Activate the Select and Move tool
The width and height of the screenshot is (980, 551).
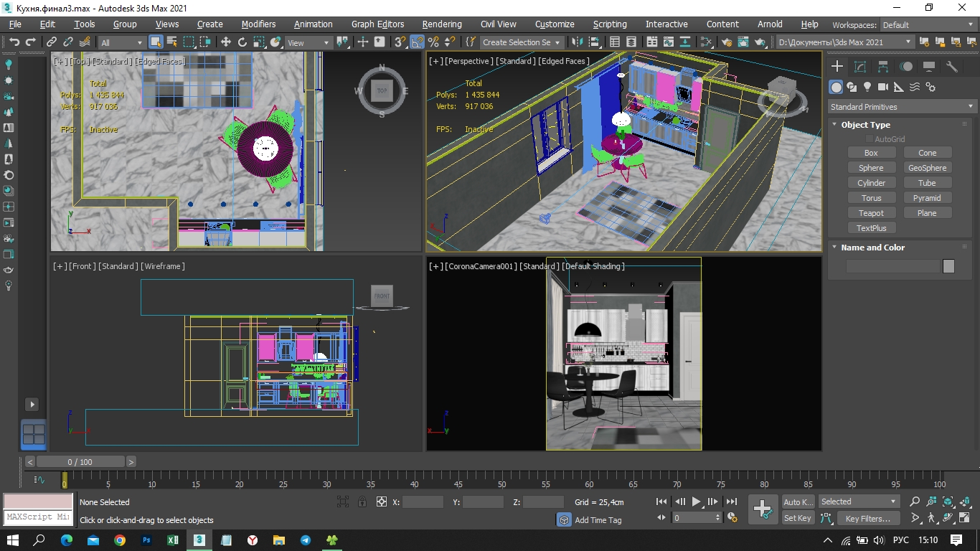pyautogui.click(x=225, y=42)
